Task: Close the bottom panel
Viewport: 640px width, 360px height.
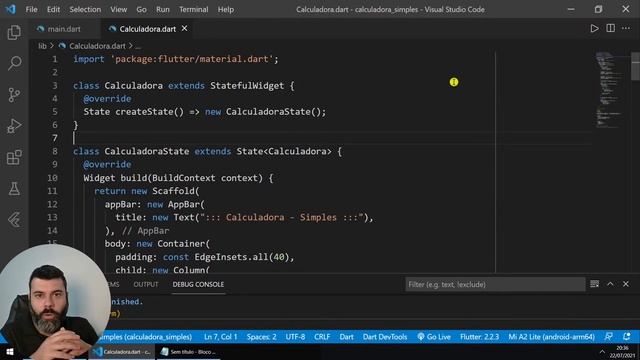Action: pyautogui.click(x=626, y=284)
